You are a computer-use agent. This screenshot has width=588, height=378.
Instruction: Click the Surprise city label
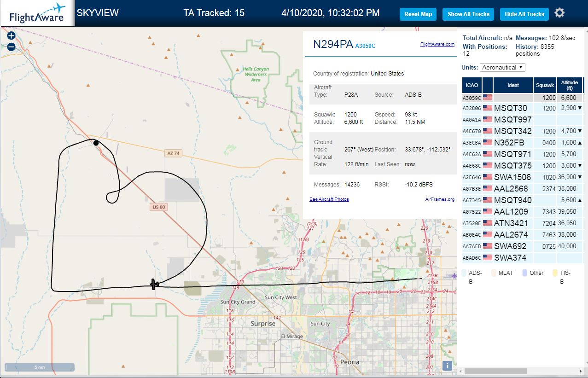[x=263, y=324]
